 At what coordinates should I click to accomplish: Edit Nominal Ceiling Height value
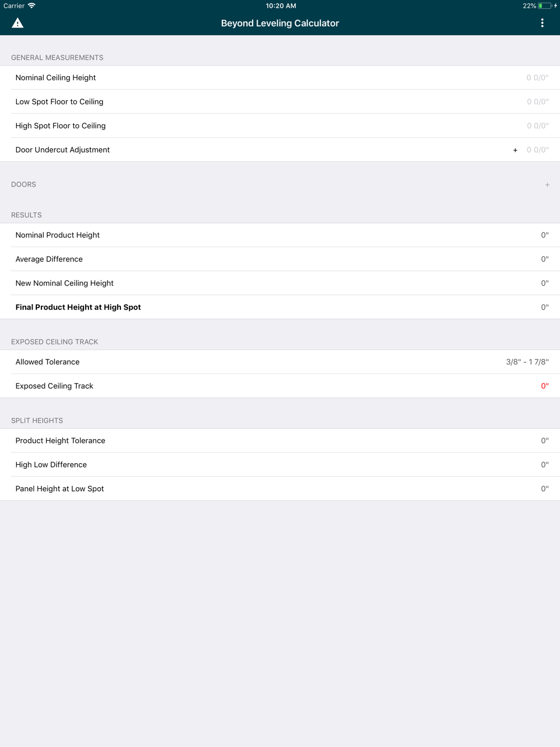537,78
